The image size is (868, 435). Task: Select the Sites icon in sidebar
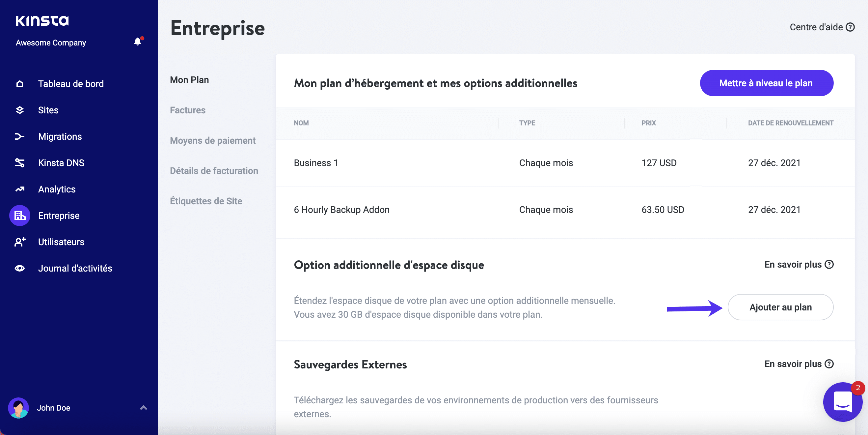point(19,110)
